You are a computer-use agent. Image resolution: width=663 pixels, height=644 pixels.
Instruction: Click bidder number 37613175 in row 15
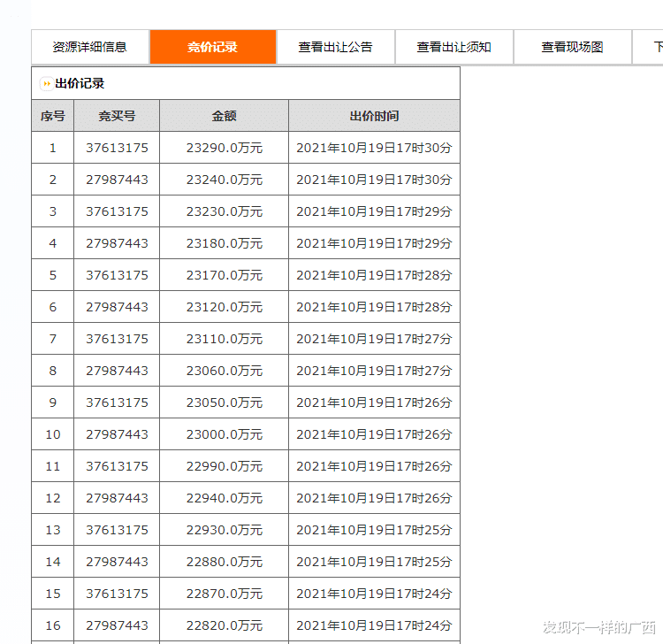point(117,594)
